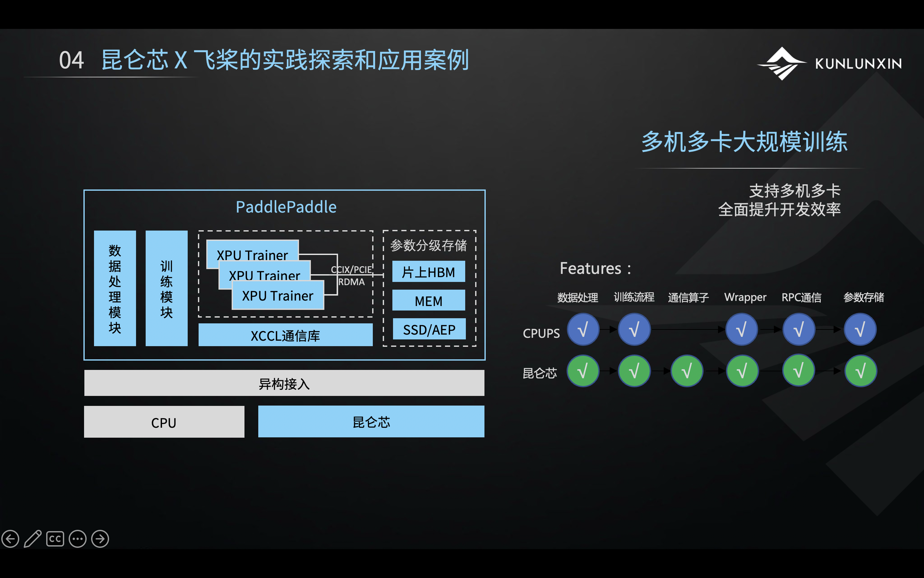Activate the pen annotation tool
The width and height of the screenshot is (924, 578).
(32, 539)
